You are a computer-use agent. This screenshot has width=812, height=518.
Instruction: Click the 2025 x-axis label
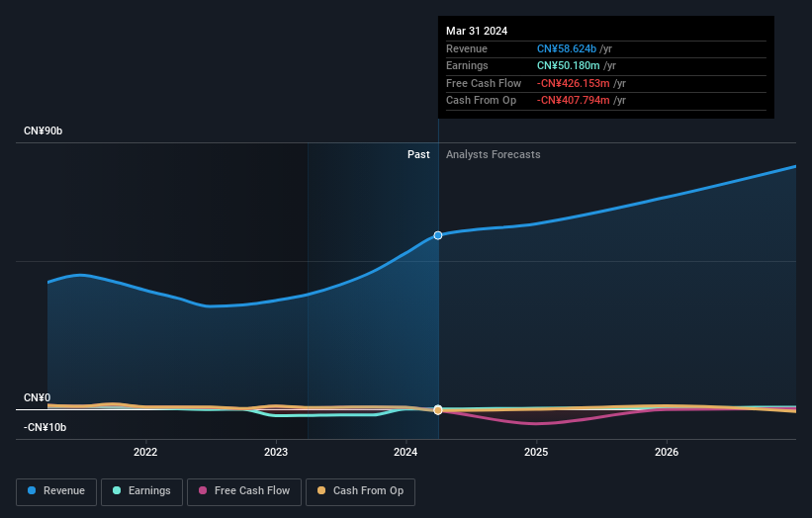pyautogui.click(x=536, y=452)
